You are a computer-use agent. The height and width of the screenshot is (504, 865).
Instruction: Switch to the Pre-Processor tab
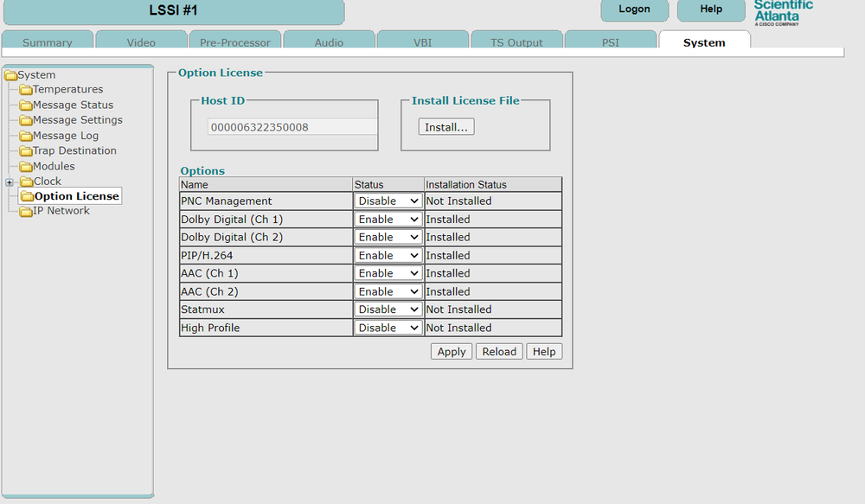(234, 42)
